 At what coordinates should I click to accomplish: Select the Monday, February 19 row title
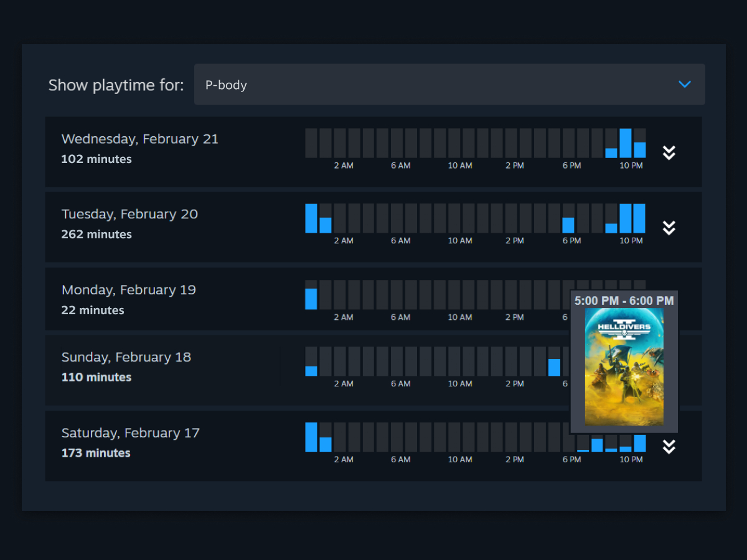click(x=129, y=290)
